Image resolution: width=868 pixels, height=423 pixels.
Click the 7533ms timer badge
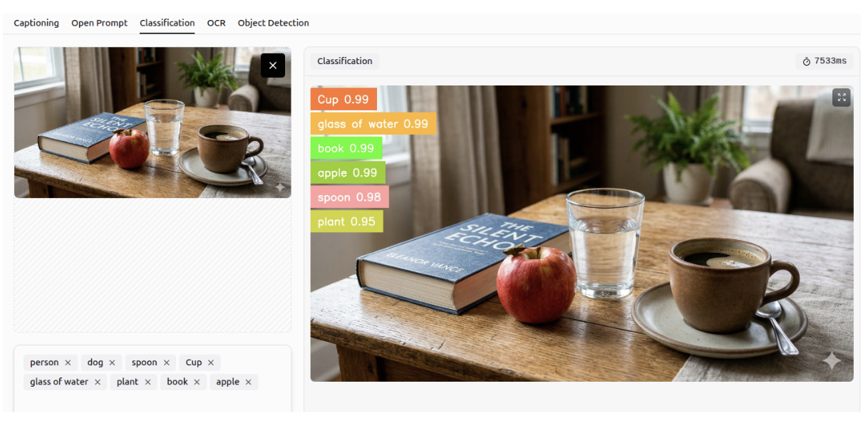pyautogui.click(x=825, y=61)
